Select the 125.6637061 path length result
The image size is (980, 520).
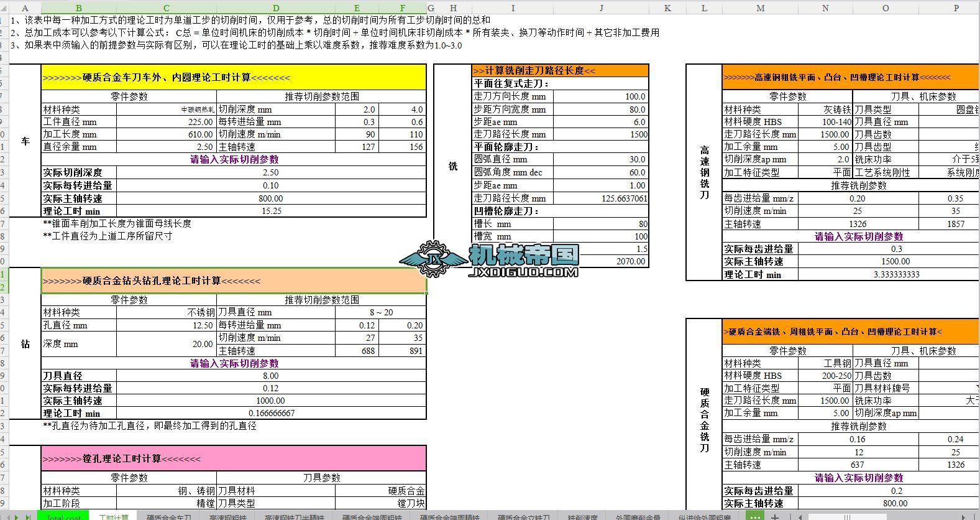point(601,198)
